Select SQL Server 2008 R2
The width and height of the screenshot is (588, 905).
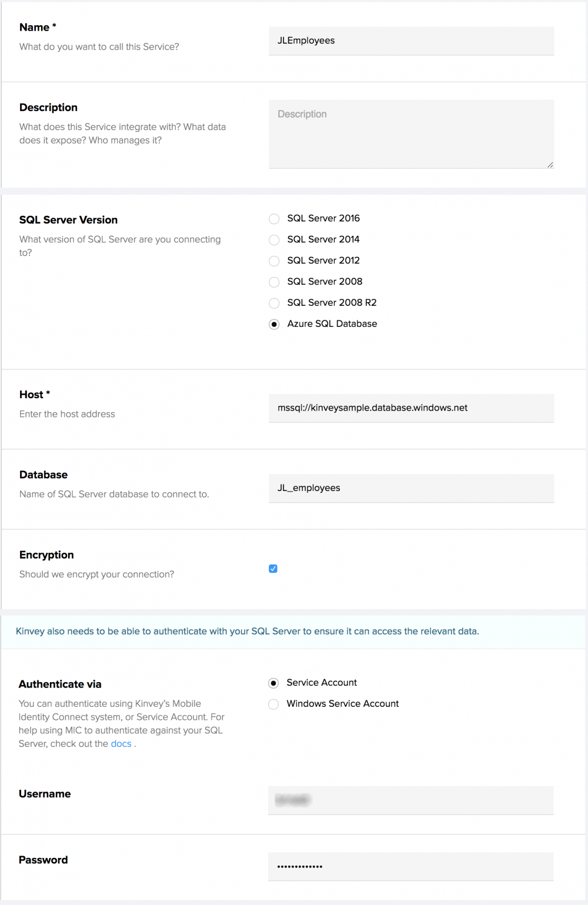click(274, 303)
